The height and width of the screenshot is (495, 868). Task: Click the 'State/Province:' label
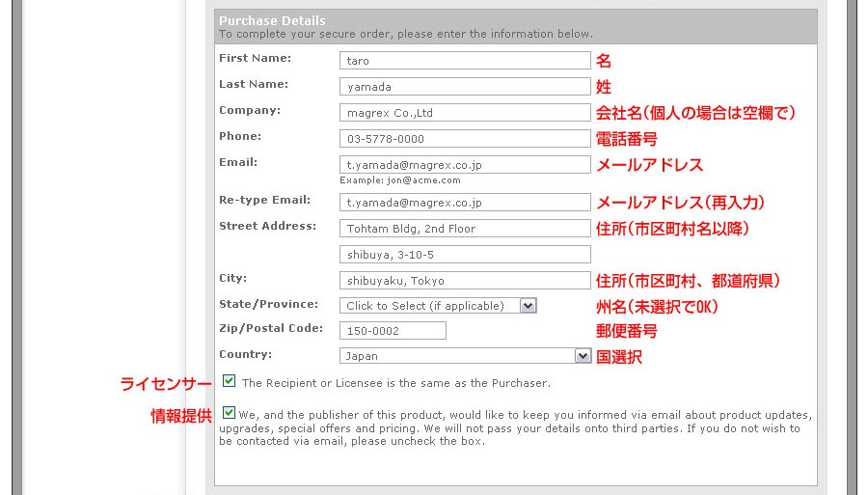tap(268, 304)
